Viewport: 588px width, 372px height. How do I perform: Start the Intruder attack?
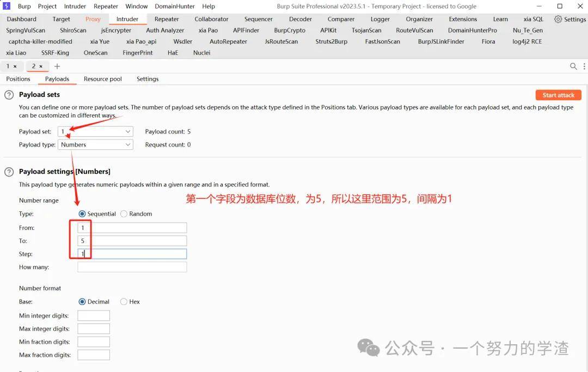(x=559, y=95)
